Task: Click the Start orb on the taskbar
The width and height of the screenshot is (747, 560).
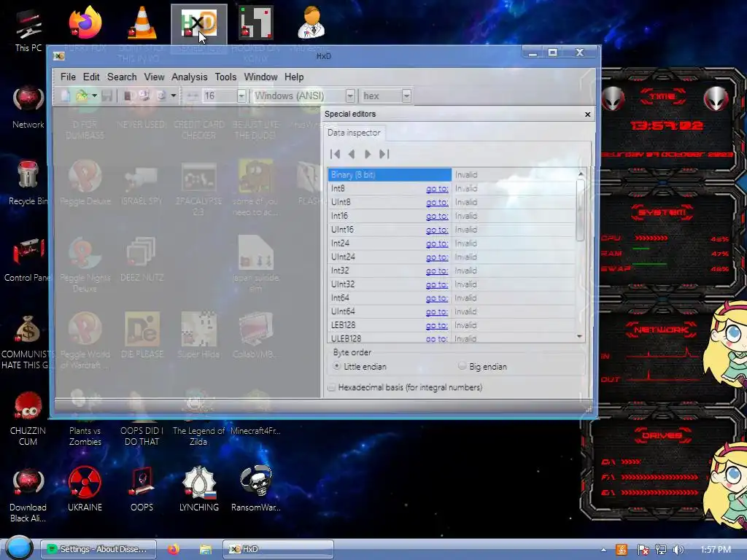Action: pos(19,548)
